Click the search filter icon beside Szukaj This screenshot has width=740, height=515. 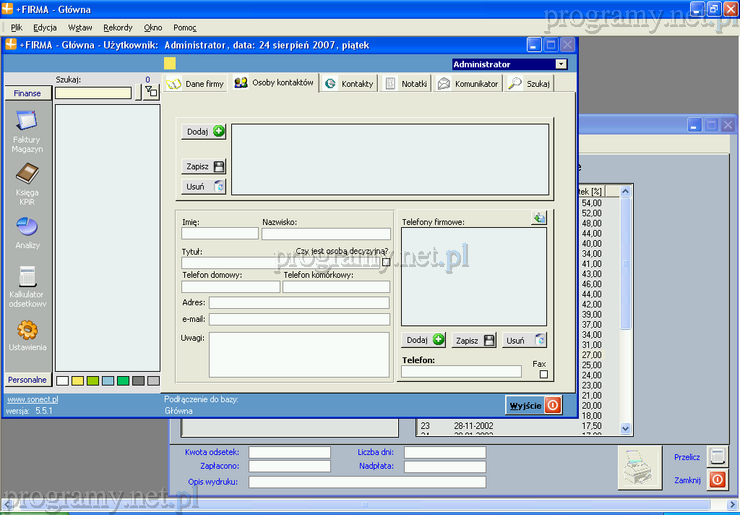150,92
